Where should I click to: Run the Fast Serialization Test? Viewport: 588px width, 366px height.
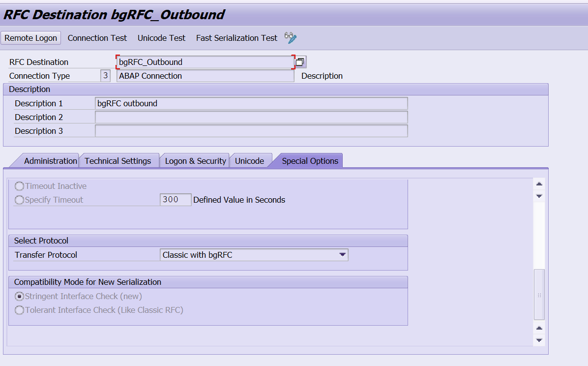click(236, 37)
